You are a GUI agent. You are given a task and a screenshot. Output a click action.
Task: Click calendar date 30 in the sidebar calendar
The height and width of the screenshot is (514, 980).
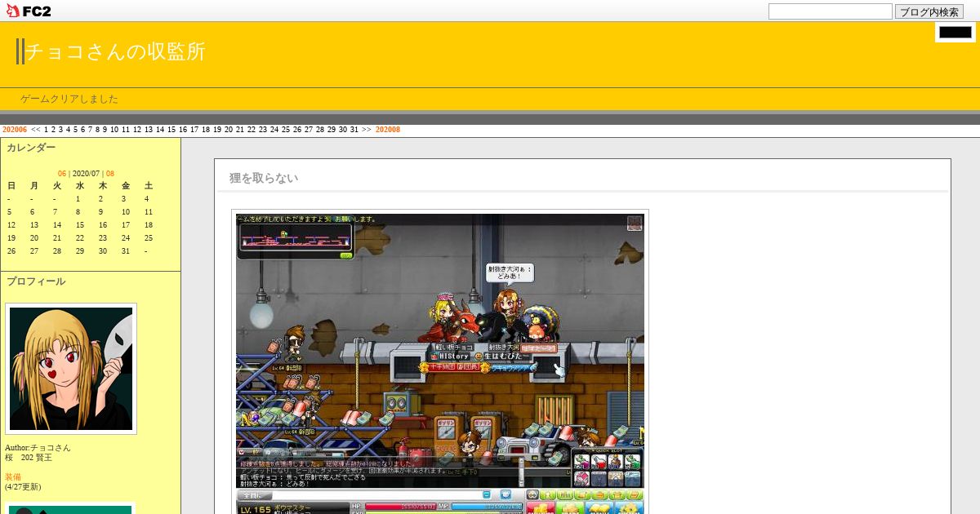(x=103, y=251)
